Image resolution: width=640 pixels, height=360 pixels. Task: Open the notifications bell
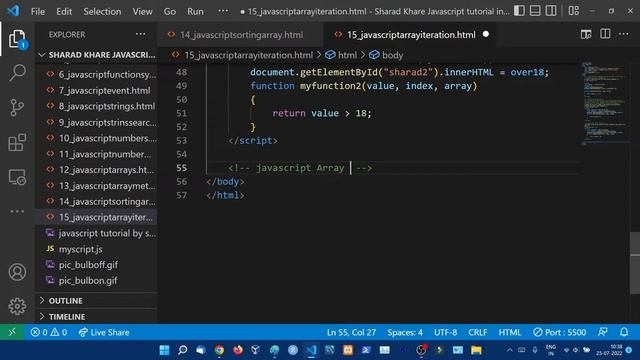(624, 332)
